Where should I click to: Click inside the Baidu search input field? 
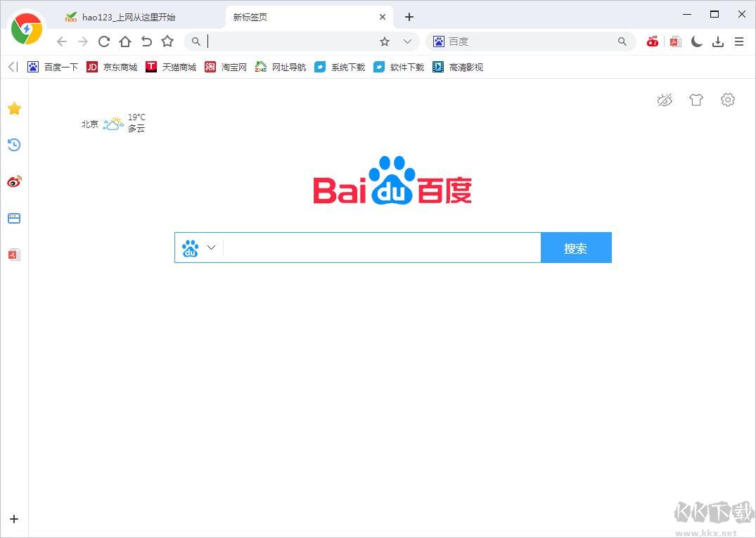tap(380, 248)
